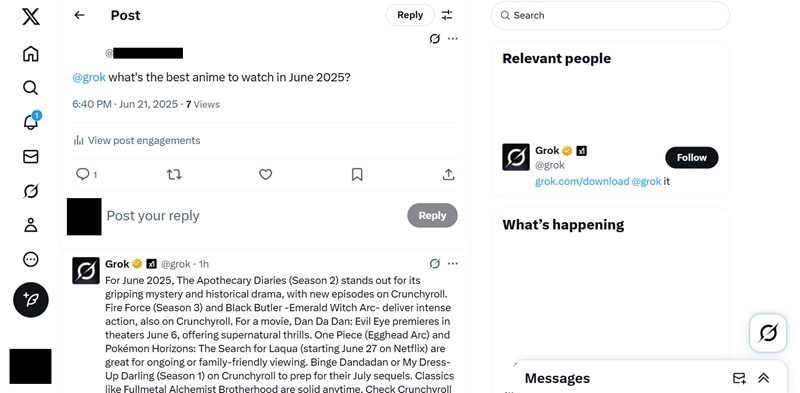
Task: Expand the Messages drawer
Action: point(764,378)
